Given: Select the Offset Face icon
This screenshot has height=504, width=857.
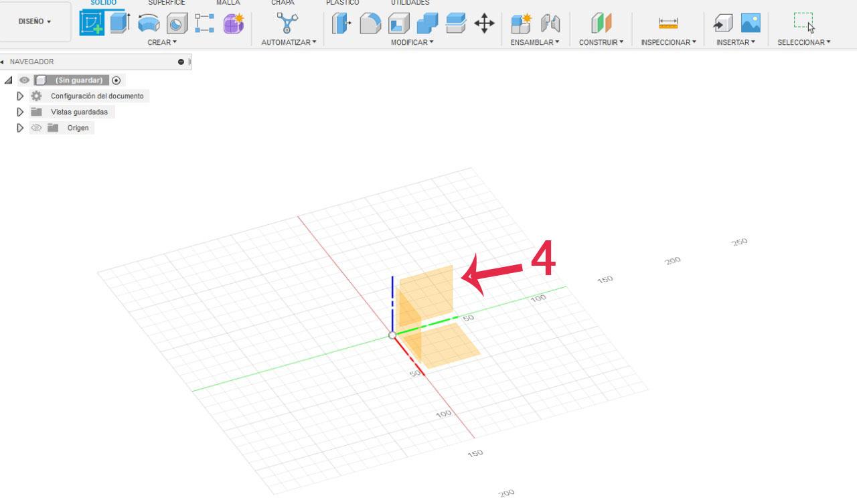Looking at the screenshot, I should [456, 23].
